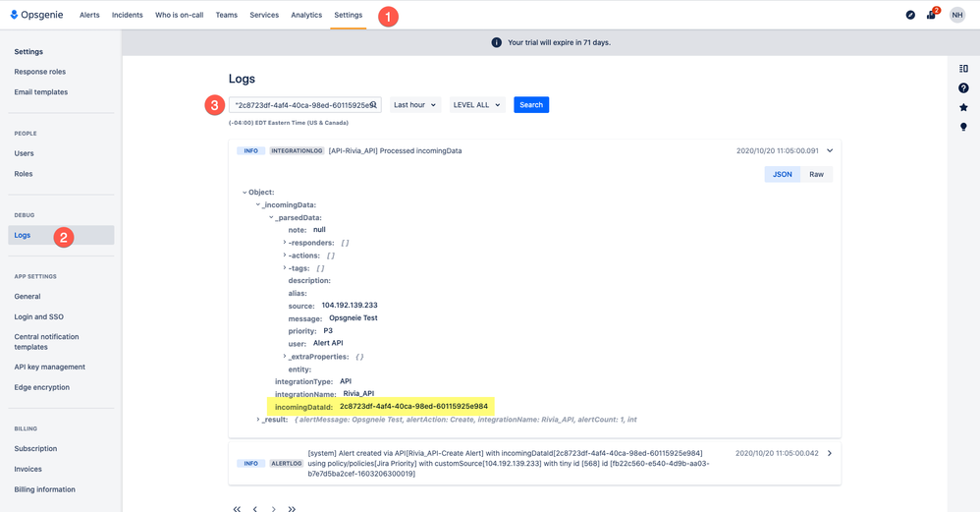Open the Teams top menu
This screenshot has height=512, width=980.
[x=226, y=15]
